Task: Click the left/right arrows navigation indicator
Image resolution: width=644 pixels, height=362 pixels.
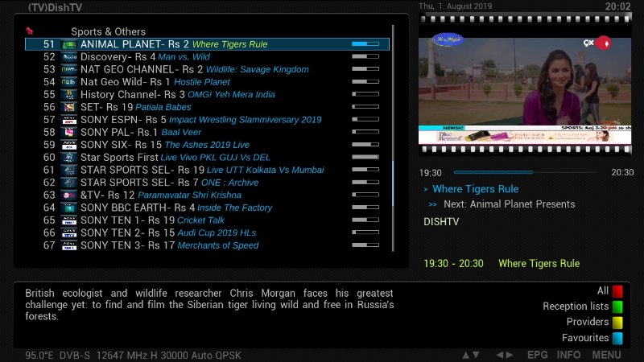Action: pyautogui.click(x=504, y=355)
